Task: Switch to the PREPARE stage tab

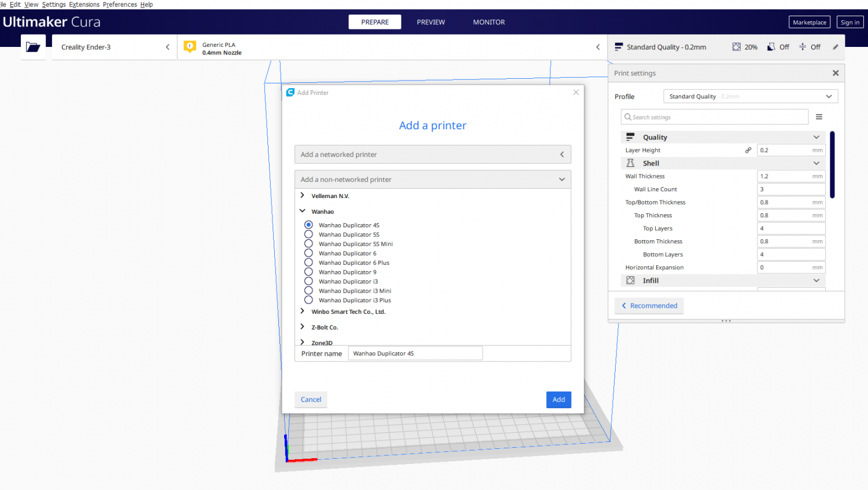Action: click(375, 22)
